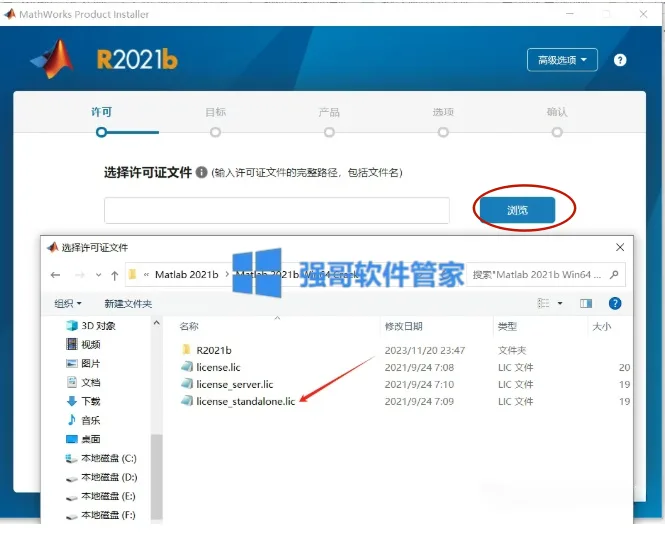Open the 组织 menu dropdown

(68, 304)
